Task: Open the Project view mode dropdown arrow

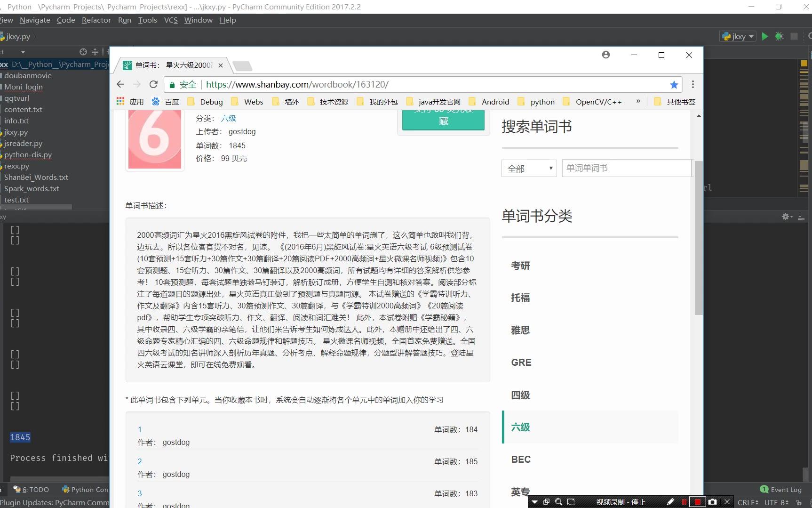Action: 23,52
